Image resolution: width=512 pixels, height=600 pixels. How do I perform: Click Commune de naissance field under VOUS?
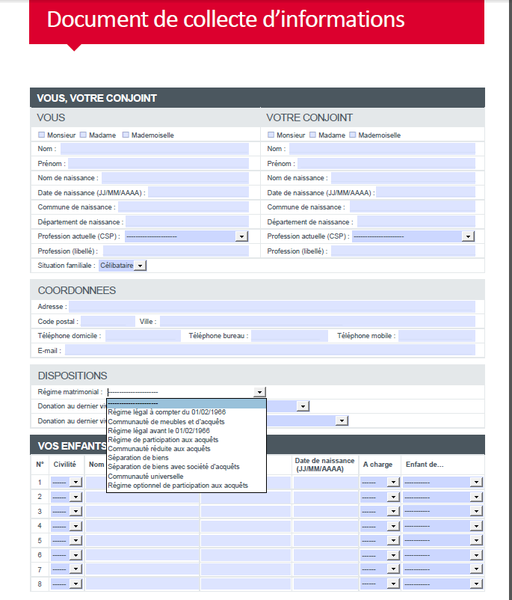[x=184, y=207]
